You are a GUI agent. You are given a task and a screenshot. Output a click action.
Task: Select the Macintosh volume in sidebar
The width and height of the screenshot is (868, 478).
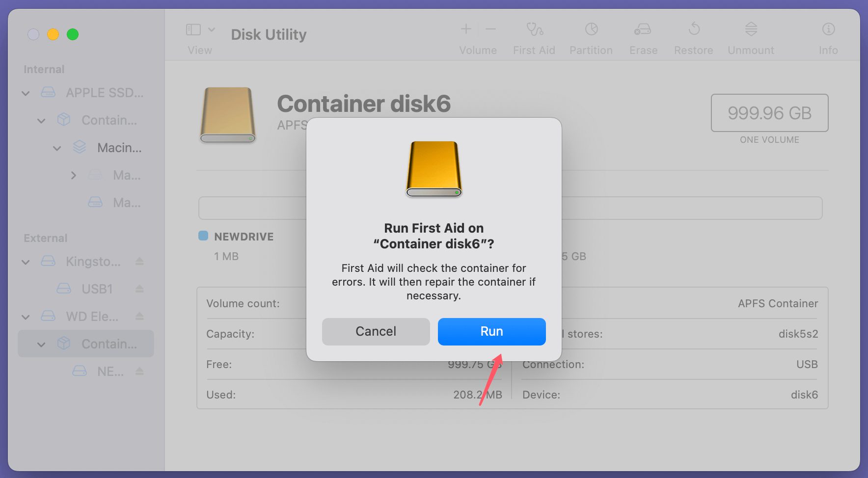click(x=119, y=147)
